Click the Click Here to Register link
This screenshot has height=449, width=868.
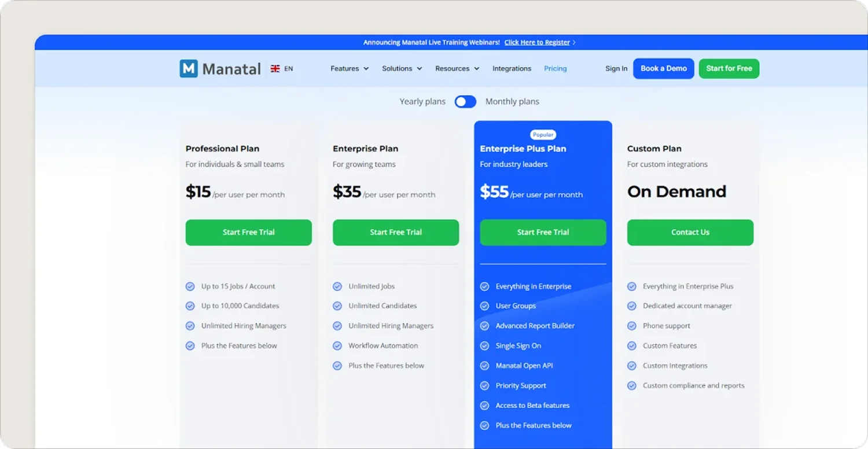(537, 42)
